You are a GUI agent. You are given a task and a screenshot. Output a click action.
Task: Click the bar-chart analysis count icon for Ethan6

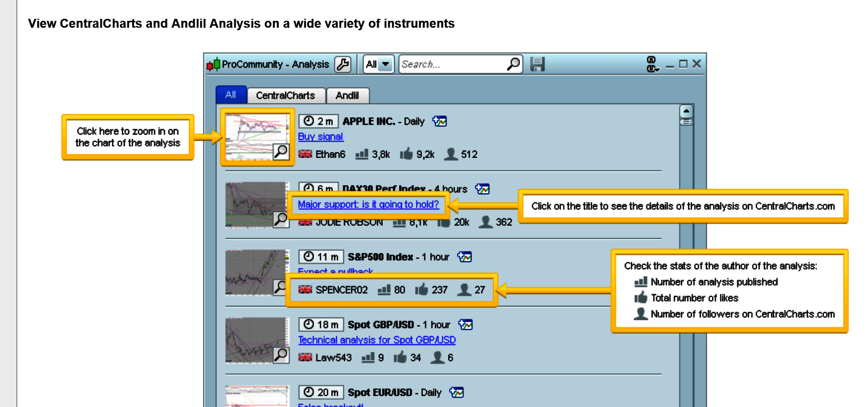tap(362, 154)
